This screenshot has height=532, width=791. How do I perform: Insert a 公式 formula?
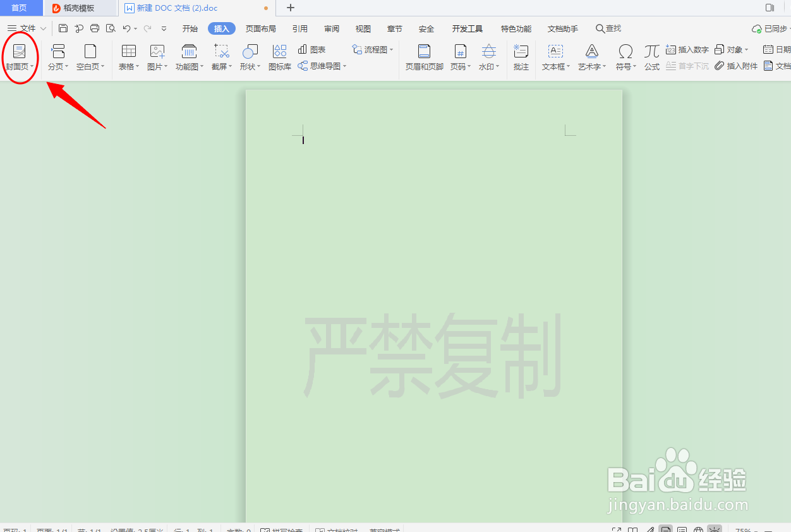click(x=652, y=57)
